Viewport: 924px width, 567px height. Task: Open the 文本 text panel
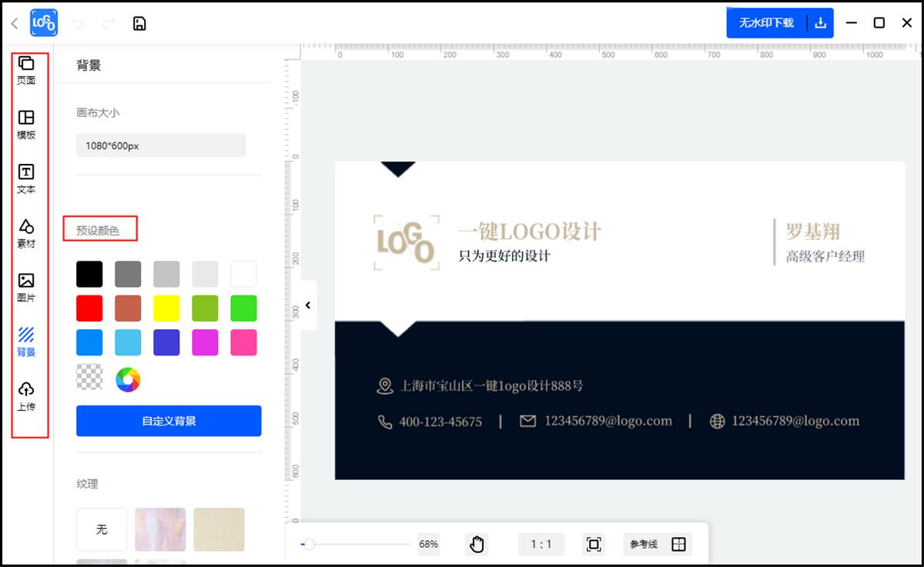tap(26, 178)
